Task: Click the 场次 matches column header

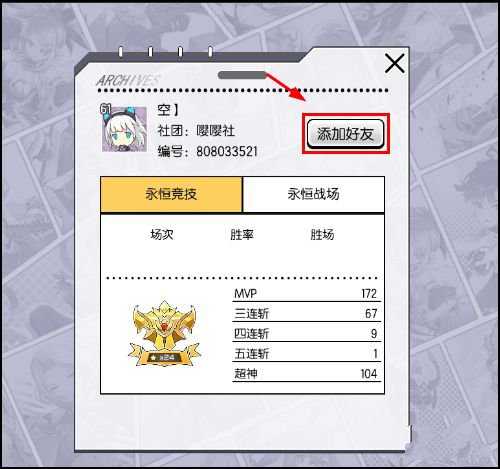Action: [162, 234]
